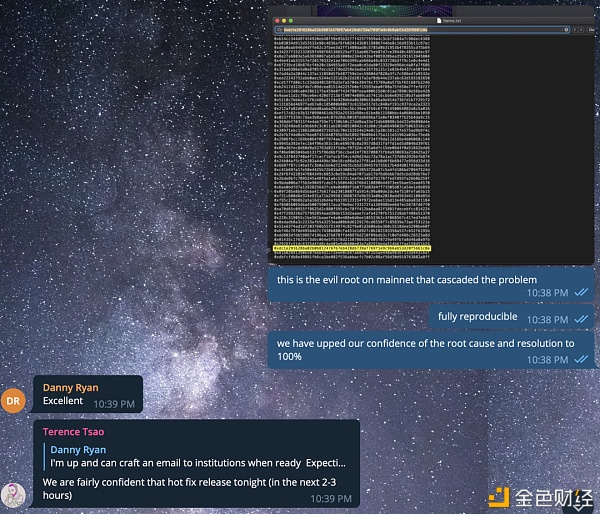Open the attached items.txt screenshot image
Screen dimensions: 600x514
(x=431, y=135)
